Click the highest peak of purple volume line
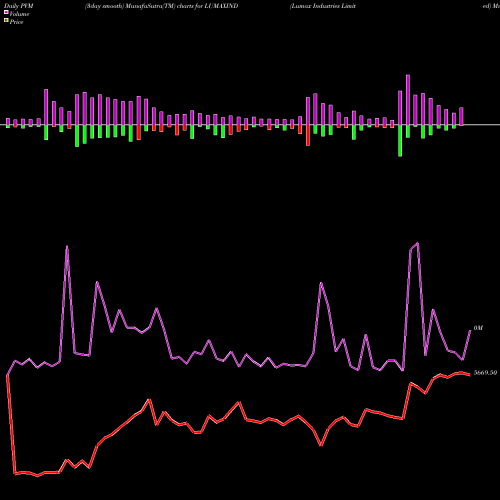The width and height of the screenshot is (500, 500). 418,243
